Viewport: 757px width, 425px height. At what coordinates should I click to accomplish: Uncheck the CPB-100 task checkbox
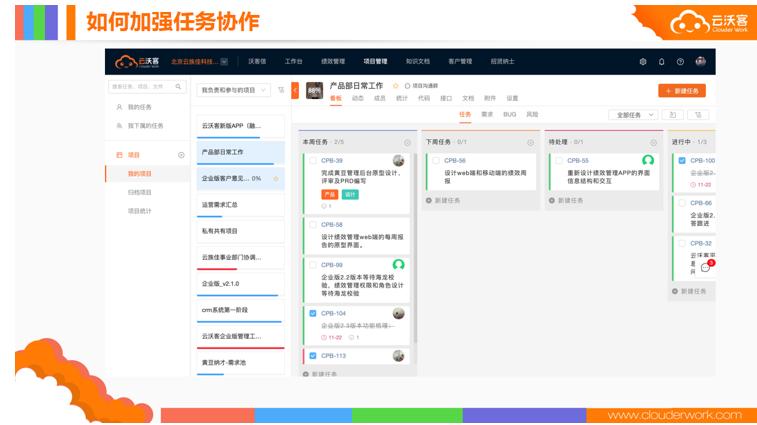pyautogui.click(x=682, y=160)
